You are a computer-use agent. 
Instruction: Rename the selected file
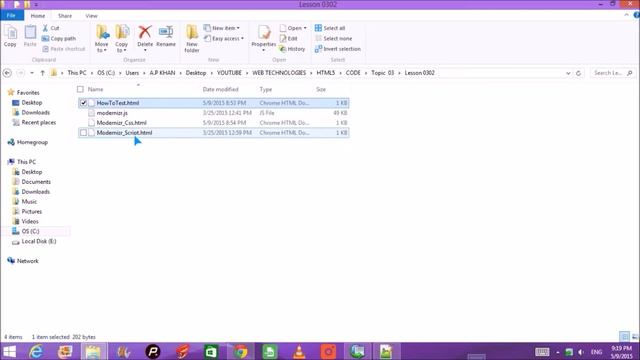point(166,36)
